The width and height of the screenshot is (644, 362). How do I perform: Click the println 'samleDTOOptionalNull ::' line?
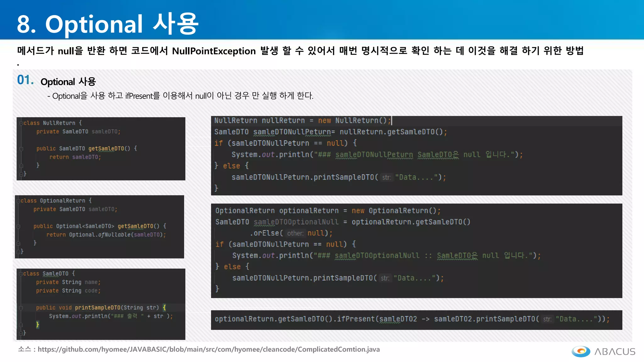[x=386, y=255]
